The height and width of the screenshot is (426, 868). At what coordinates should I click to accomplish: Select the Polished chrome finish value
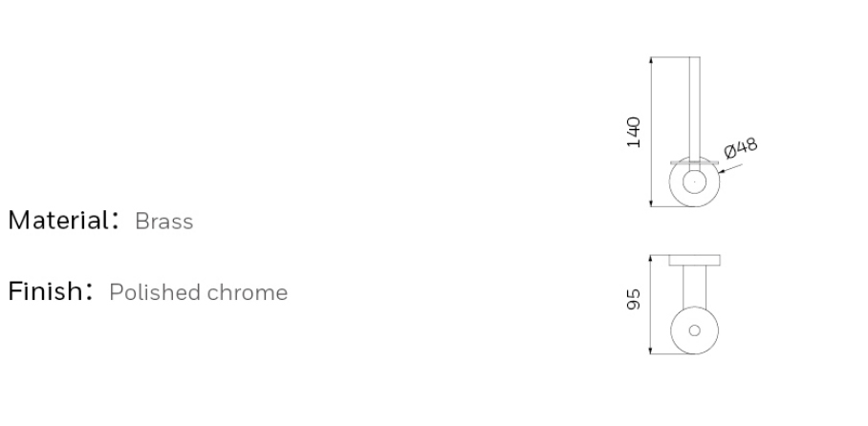[198, 292]
